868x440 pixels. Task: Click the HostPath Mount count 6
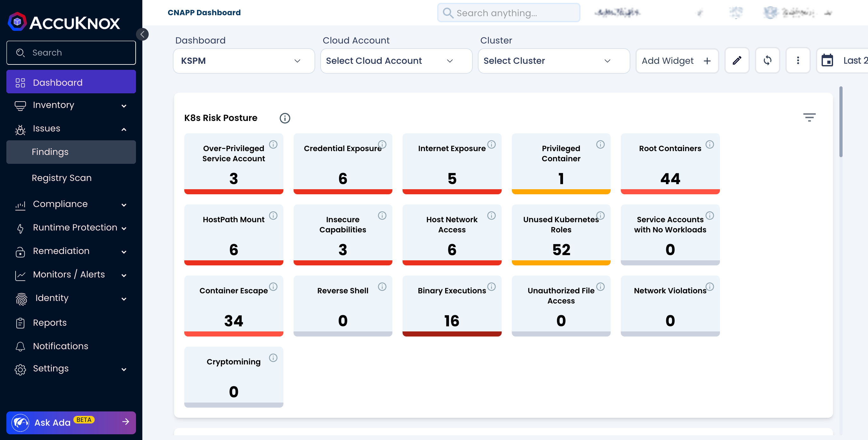[x=234, y=250]
